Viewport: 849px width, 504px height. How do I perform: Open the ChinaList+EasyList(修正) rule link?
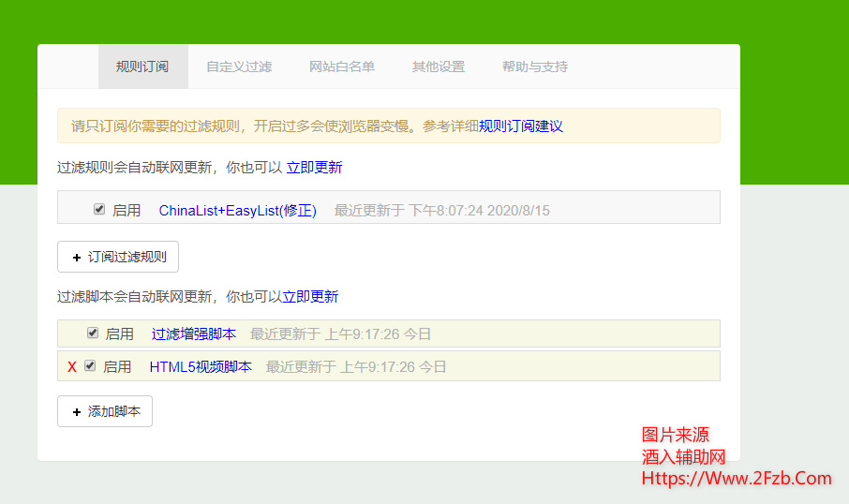(x=238, y=211)
